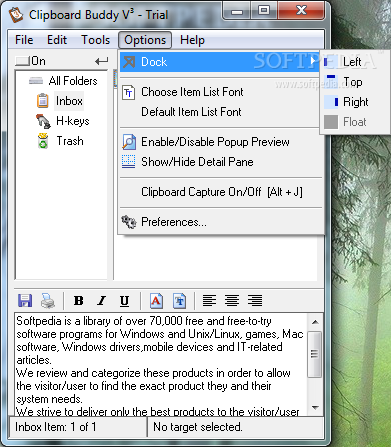391x447 pixels.
Task: Click the Dock menu arrow icon
Action: [129, 62]
